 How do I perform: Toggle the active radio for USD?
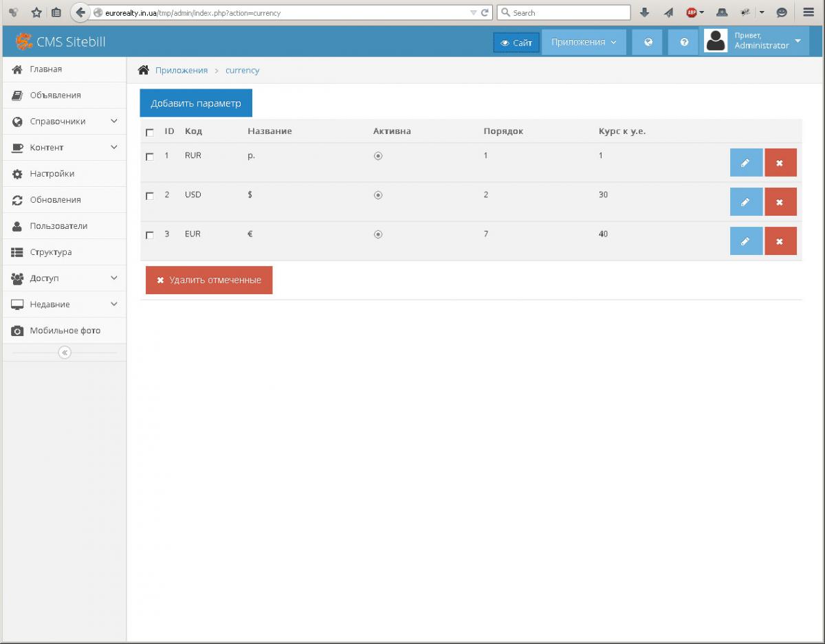(x=378, y=195)
